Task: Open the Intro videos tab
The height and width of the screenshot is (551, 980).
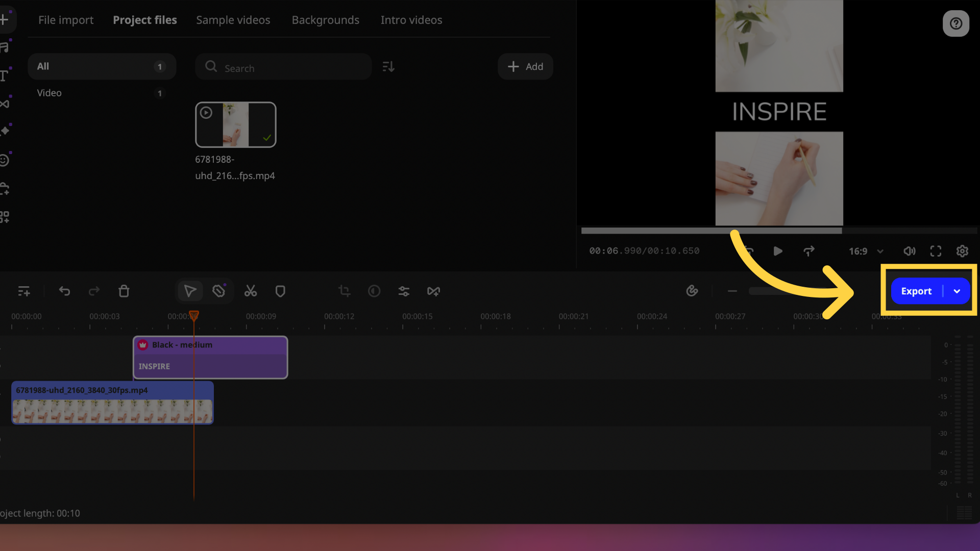Action: [x=411, y=20]
